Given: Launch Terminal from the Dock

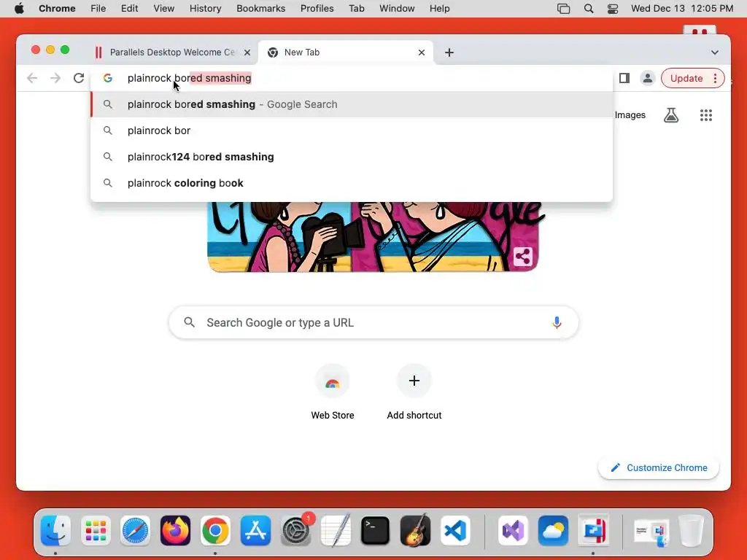Looking at the screenshot, I should point(376,531).
